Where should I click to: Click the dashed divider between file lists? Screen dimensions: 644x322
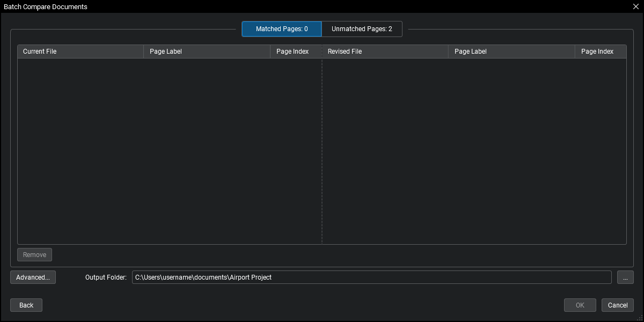(x=321, y=150)
